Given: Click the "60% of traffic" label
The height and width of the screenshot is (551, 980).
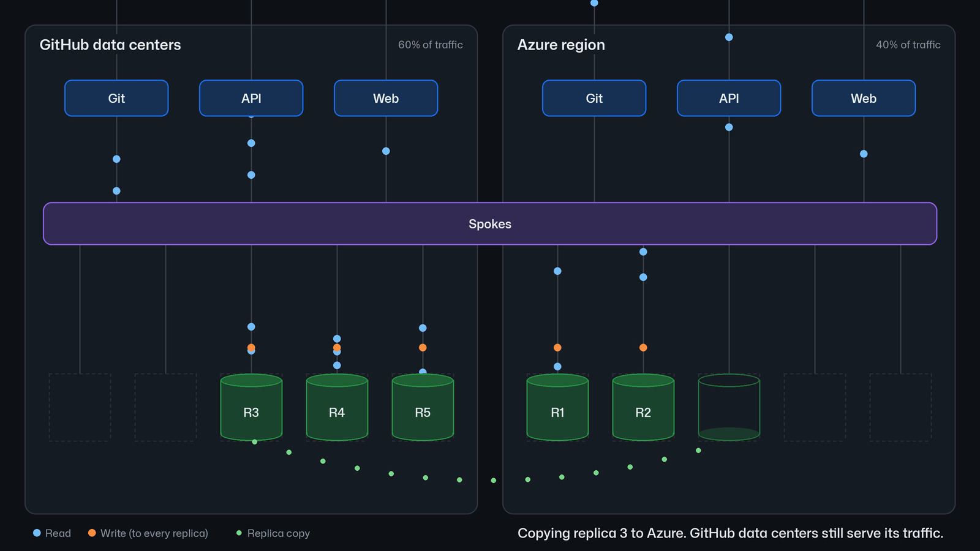Looking at the screenshot, I should point(431,45).
